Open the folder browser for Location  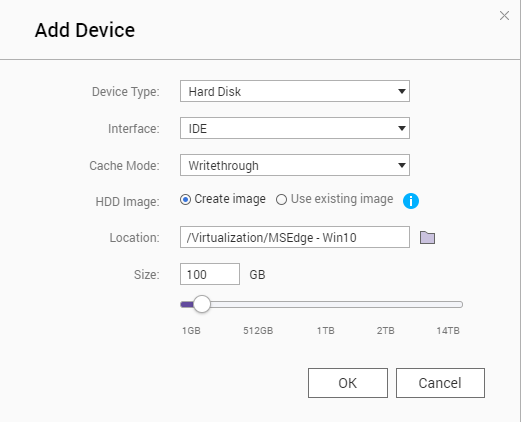(x=427, y=237)
